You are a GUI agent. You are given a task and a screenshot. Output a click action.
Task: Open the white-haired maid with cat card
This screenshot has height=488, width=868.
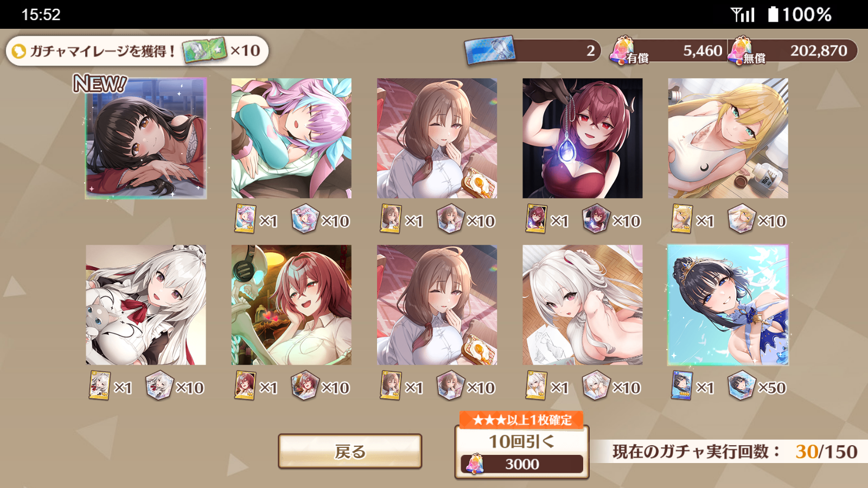tap(146, 305)
